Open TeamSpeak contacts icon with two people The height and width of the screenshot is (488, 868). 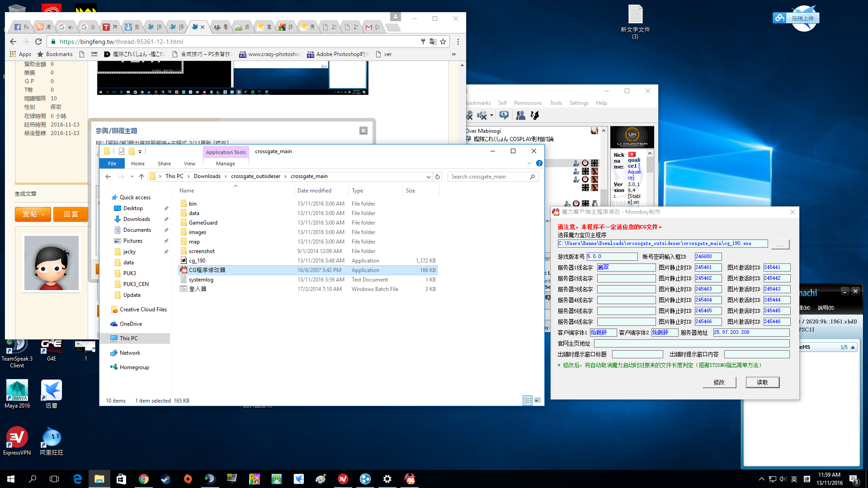pyautogui.click(x=521, y=116)
